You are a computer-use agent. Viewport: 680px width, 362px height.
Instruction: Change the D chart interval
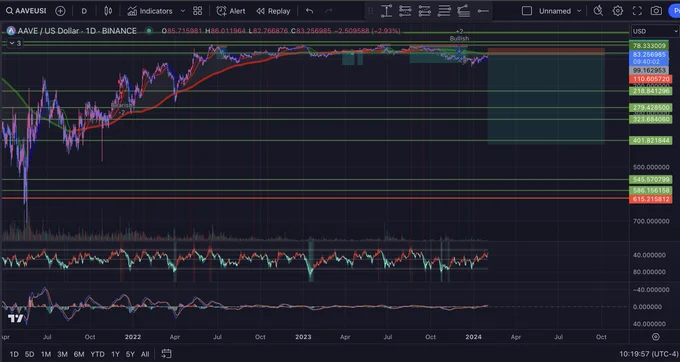(x=84, y=11)
